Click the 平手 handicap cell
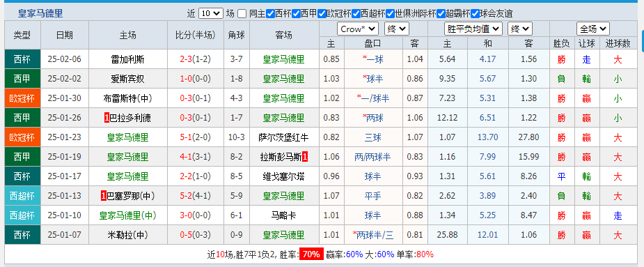The image size is (644, 267). click(373, 196)
